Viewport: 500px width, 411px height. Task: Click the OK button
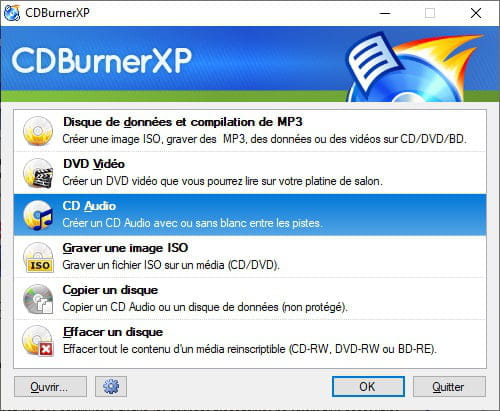(x=368, y=387)
